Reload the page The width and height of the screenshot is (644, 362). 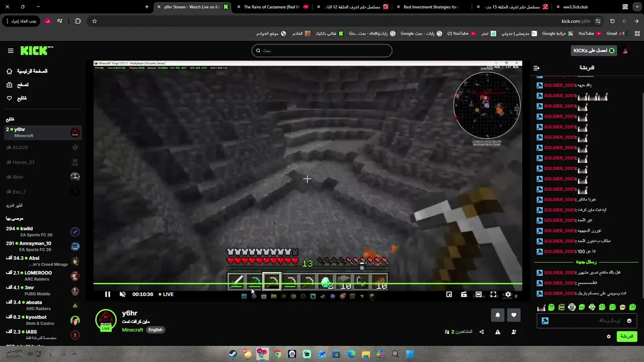pos(612,21)
